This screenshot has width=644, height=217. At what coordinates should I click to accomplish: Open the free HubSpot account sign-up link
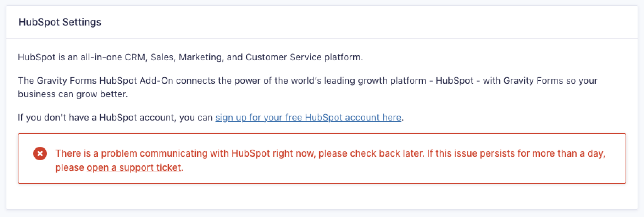click(308, 117)
